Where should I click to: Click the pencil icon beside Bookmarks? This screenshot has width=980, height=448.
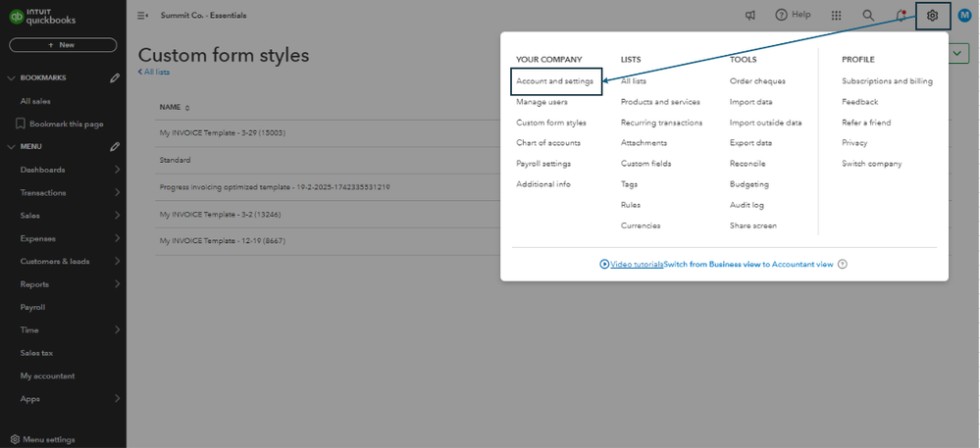[115, 78]
